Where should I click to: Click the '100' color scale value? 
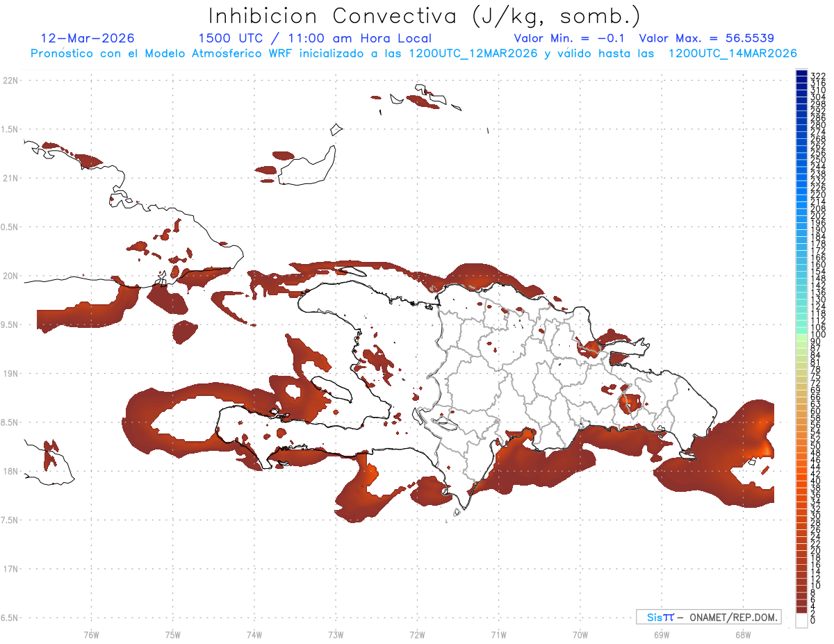(x=818, y=335)
